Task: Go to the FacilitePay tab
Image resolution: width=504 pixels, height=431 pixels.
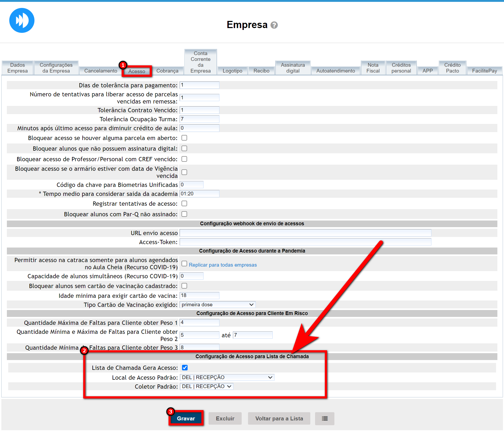Action: coord(484,71)
